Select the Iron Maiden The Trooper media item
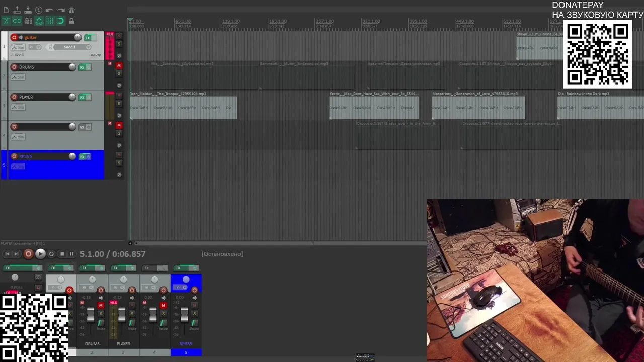644x362 pixels. coord(184,105)
